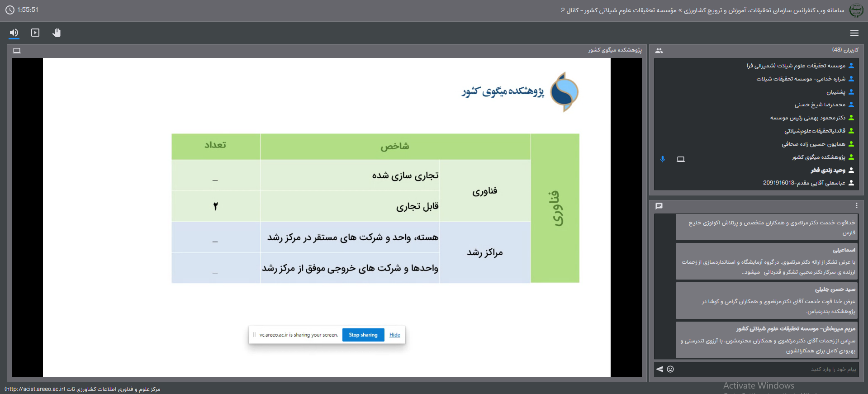Open the emoji picker smiley icon
Screen dimensions: 868x394
click(x=670, y=369)
